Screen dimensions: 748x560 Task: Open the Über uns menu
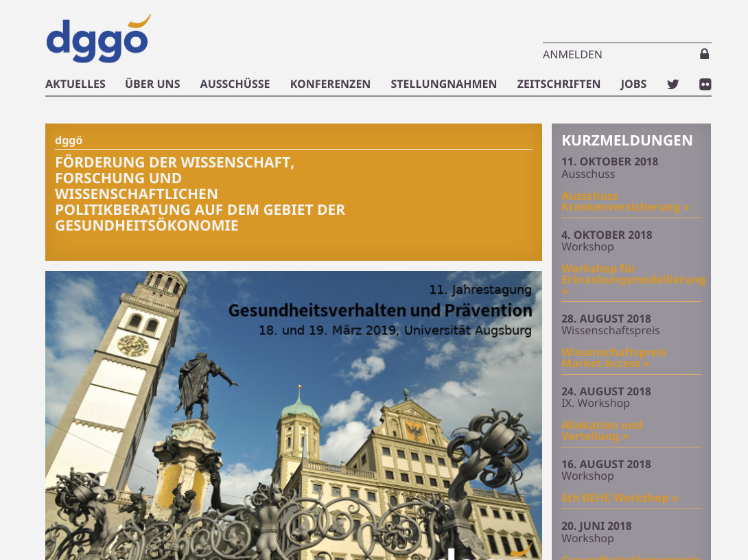coord(152,84)
